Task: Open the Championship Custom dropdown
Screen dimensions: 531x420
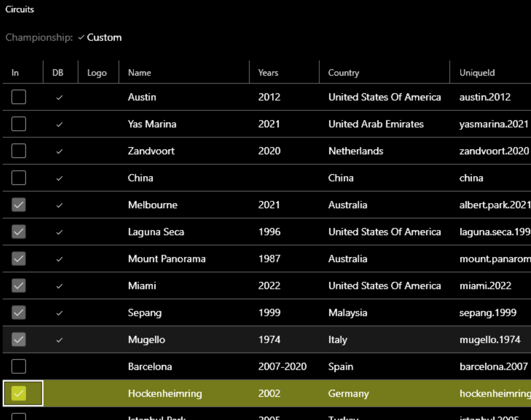Action: point(100,37)
